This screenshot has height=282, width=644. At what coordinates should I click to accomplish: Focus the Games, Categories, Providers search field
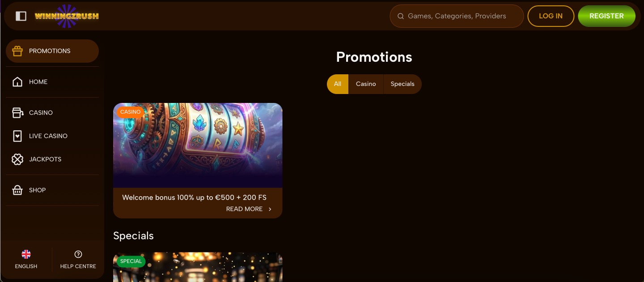pos(457,16)
